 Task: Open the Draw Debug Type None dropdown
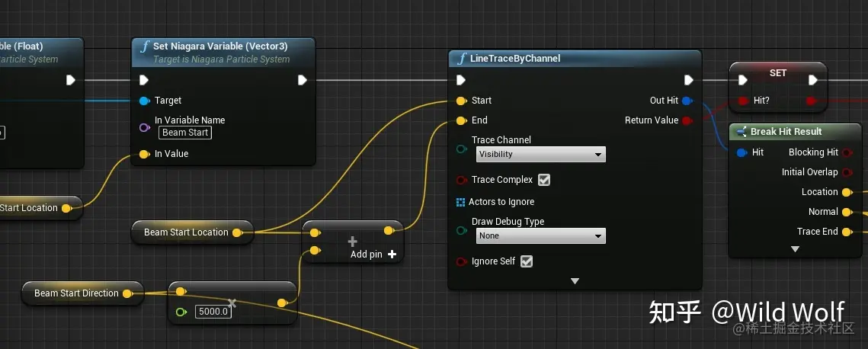point(541,235)
